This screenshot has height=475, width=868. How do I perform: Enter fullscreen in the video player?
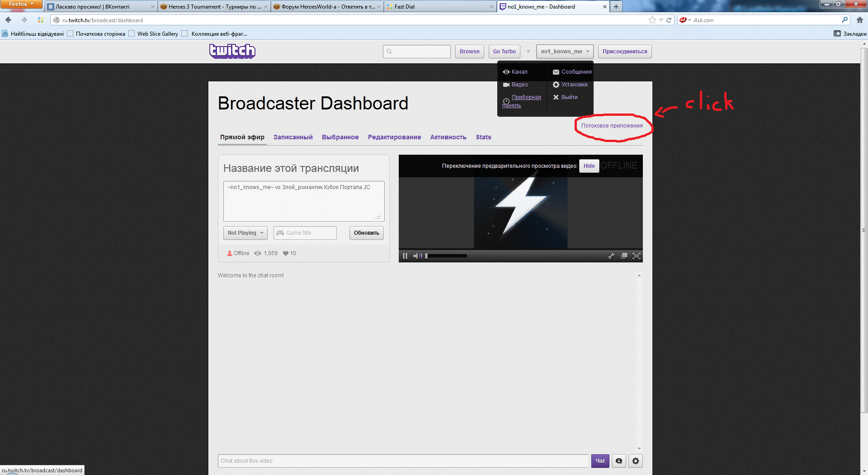point(637,256)
